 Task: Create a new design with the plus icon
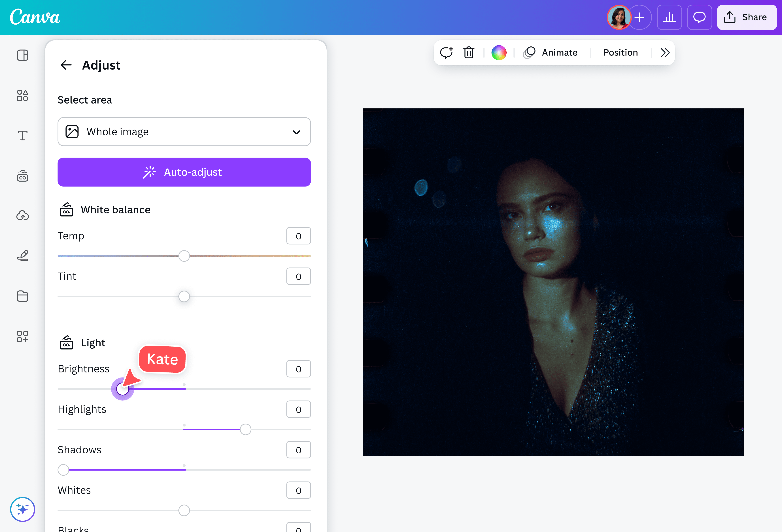click(x=640, y=17)
